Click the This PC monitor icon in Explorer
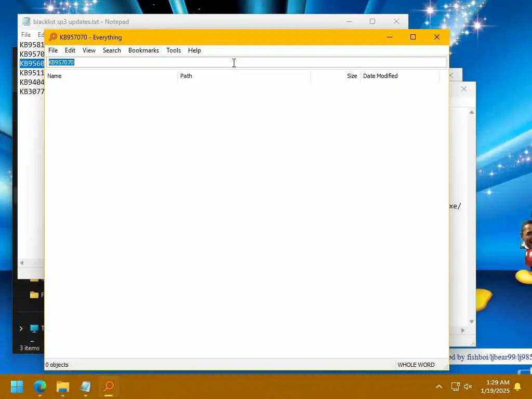This screenshot has height=399, width=532. [x=34, y=328]
